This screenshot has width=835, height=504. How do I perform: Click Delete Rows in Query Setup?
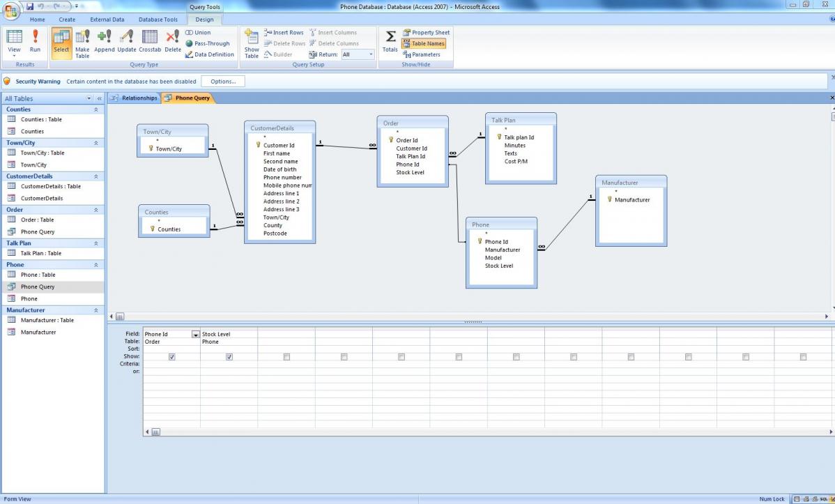[285, 44]
